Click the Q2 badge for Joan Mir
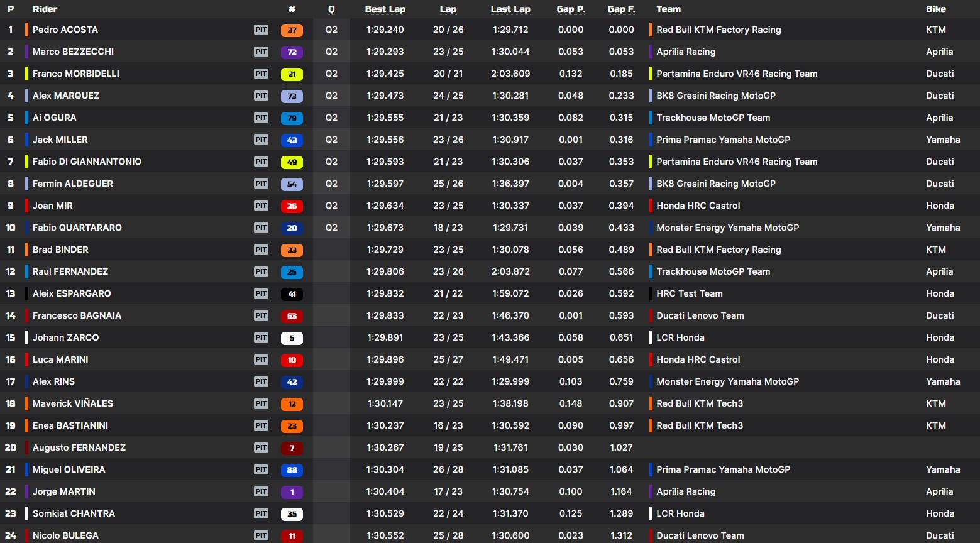The width and height of the screenshot is (980, 543). tap(331, 206)
